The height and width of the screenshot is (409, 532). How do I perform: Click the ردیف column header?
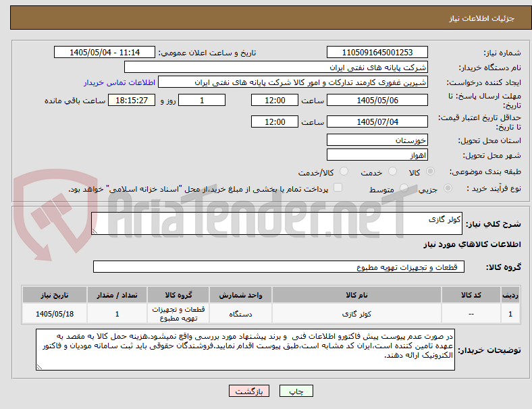tap(510, 295)
